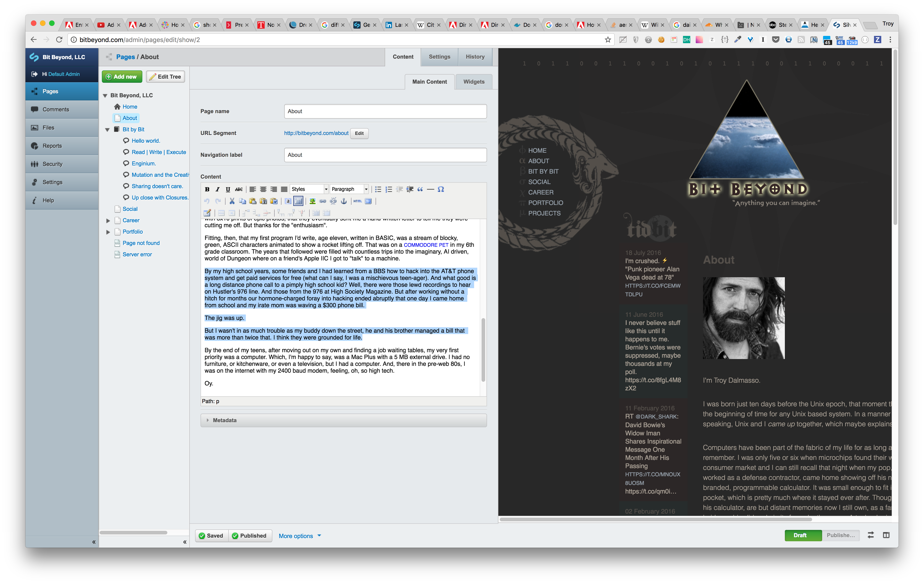The image size is (924, 584).
Task: Insert an image using the toolbar
Action: click(312, 201)
